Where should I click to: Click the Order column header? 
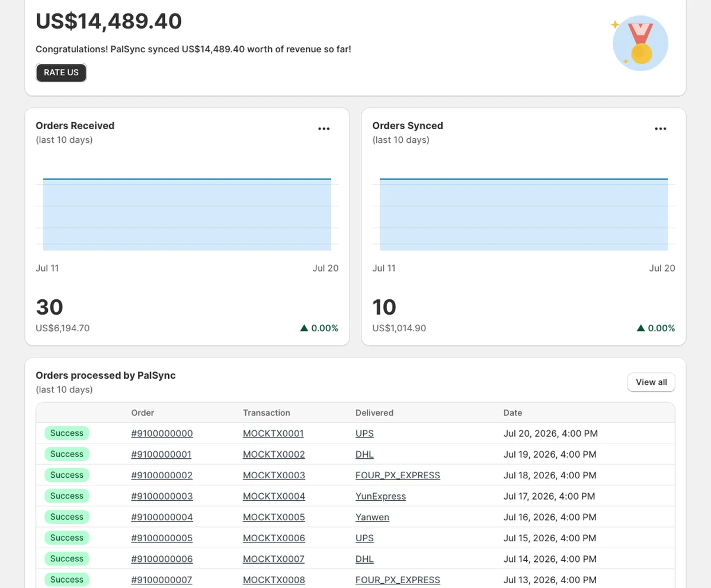pos(142,413)
